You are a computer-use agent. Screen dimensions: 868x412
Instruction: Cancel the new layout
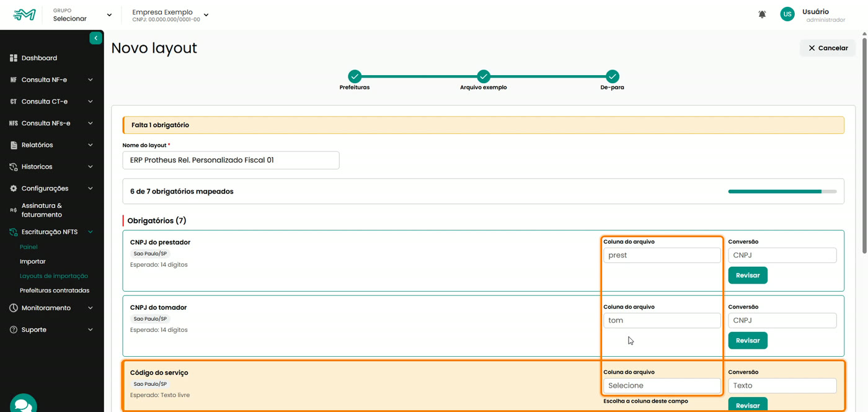tap(828, 48)
